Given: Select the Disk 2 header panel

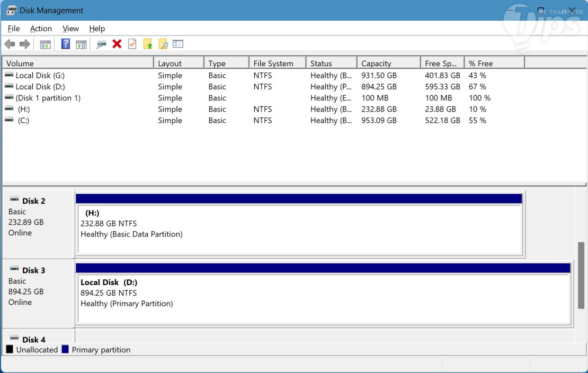Looking at the screenshot, I should 38,224.
